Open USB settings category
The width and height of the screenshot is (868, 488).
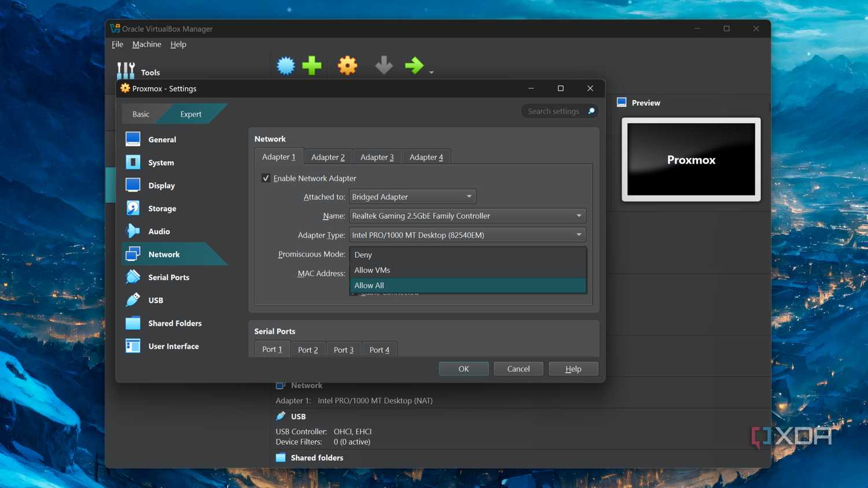175,300
